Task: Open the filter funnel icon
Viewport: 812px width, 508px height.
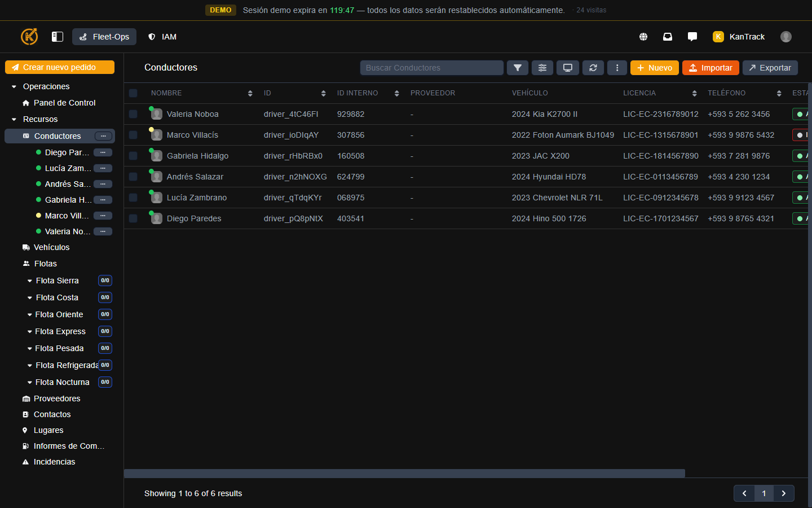Action: click(x=517, y=68)
